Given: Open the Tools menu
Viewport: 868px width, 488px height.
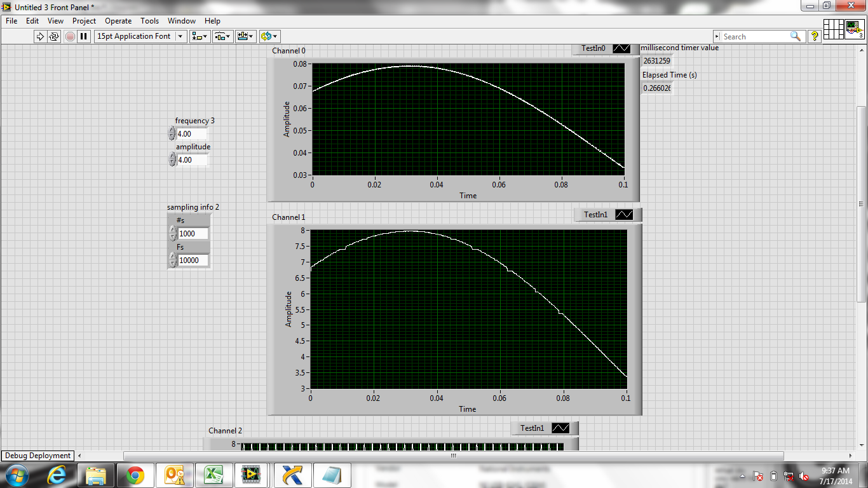Looking at the screenshot, I should [149, 21].
